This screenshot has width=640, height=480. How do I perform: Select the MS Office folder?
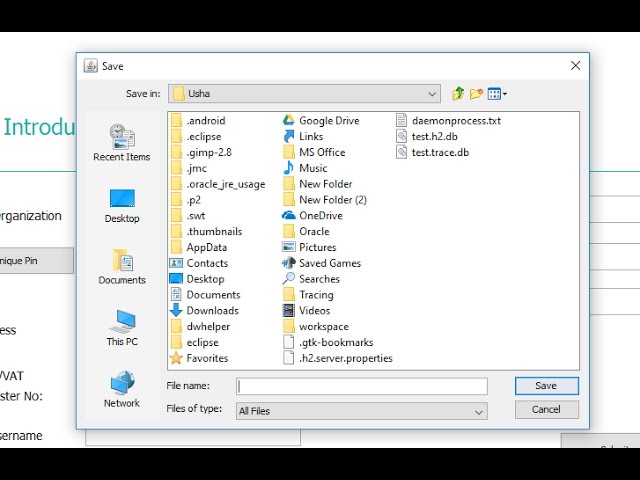[x=314, y=152]
